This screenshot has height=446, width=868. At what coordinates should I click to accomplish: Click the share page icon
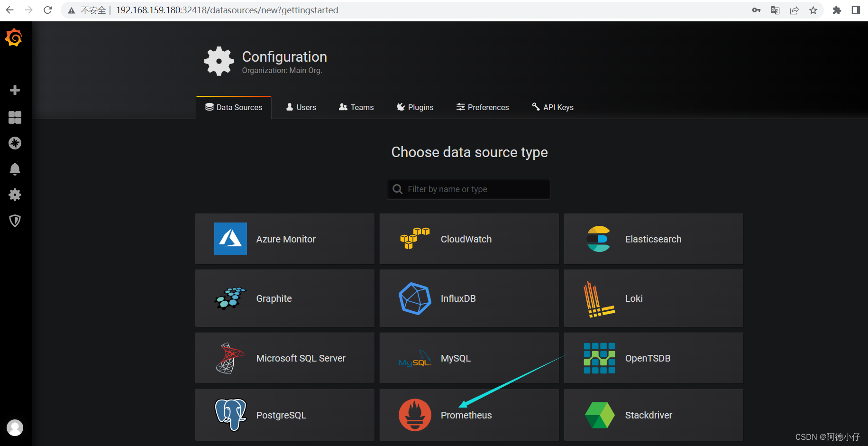795,10
